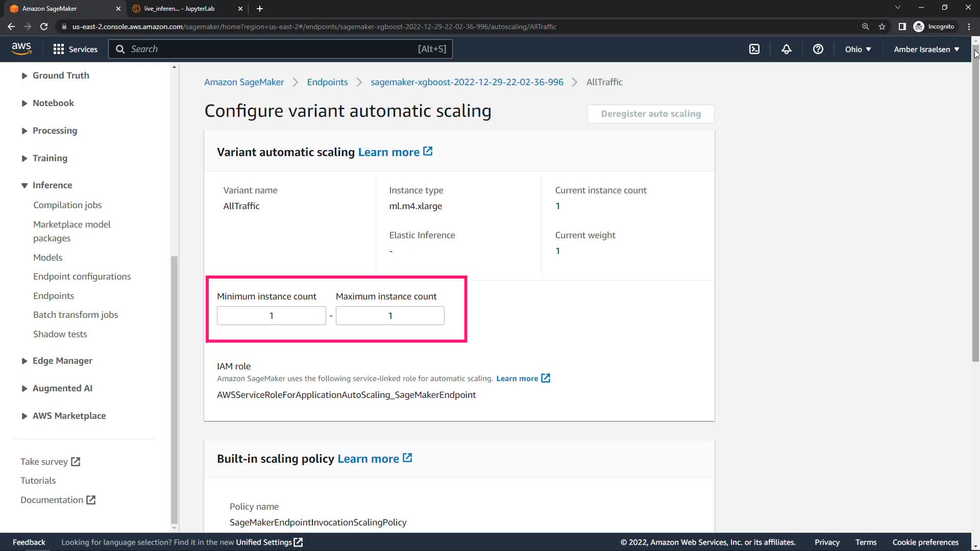This screenshot has width=980, height=551.
Task: Open the AWS CloudShell icon
Action: click(754, 49)
